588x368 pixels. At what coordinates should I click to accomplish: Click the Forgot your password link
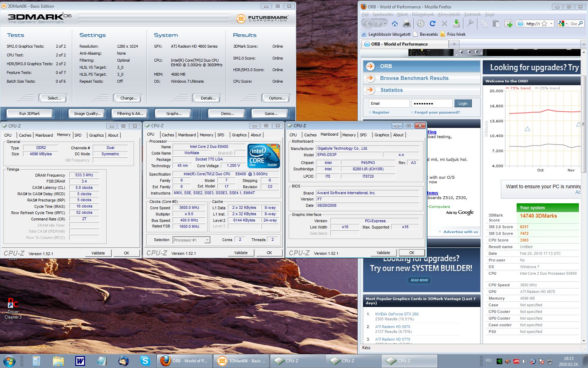coord(437,113)
